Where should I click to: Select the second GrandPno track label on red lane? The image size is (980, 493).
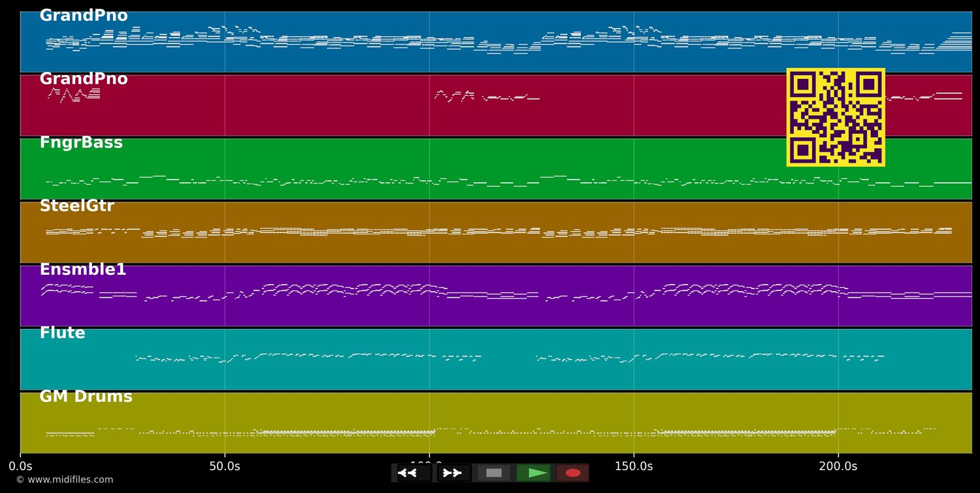pyautogui.click(x=84, y=79)
